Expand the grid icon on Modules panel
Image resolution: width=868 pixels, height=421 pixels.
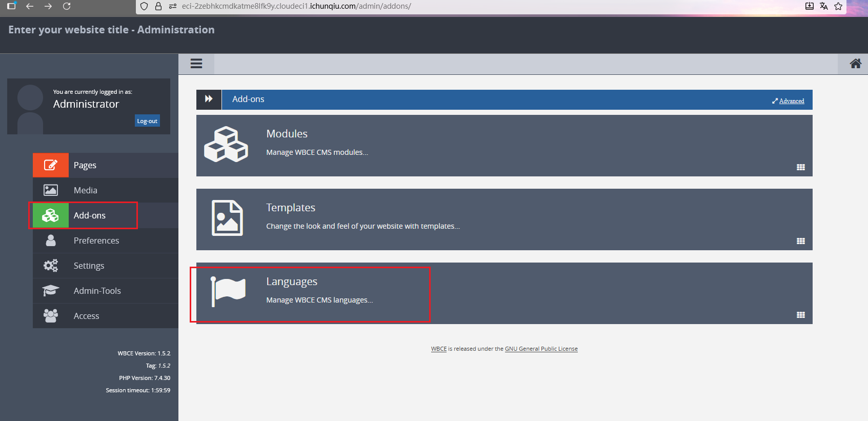click(x=800, y=167)
